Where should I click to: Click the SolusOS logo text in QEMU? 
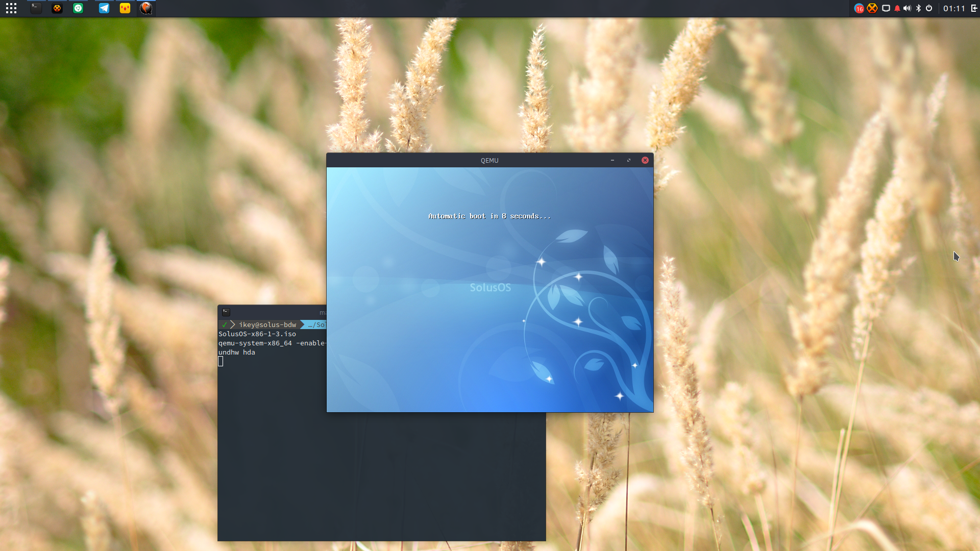pos(490,287)
